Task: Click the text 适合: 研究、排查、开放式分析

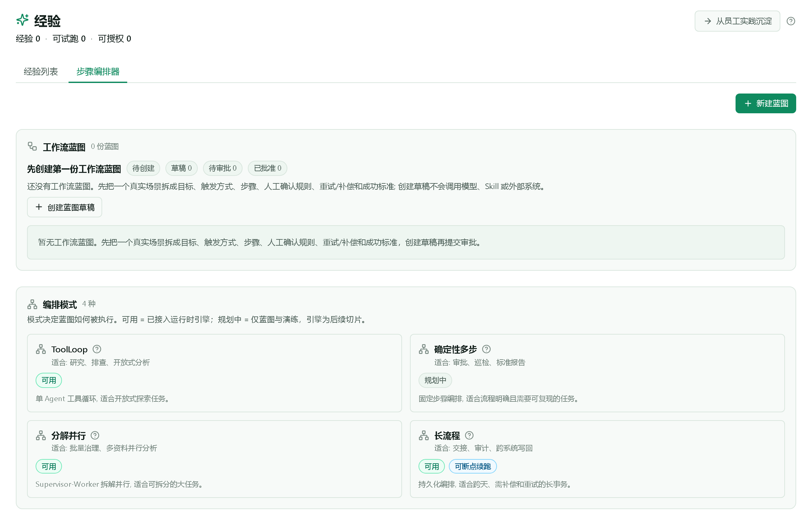Action: point(101,363)
